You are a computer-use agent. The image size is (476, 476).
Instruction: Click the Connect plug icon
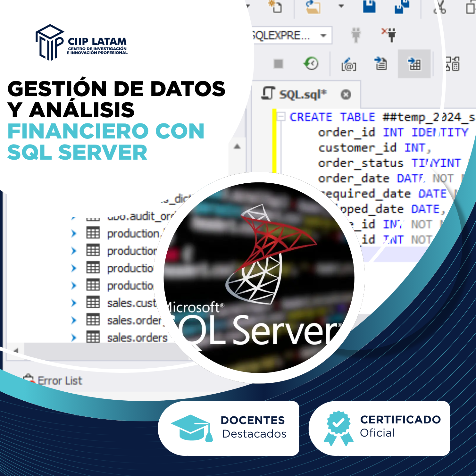tap(356, 35)
